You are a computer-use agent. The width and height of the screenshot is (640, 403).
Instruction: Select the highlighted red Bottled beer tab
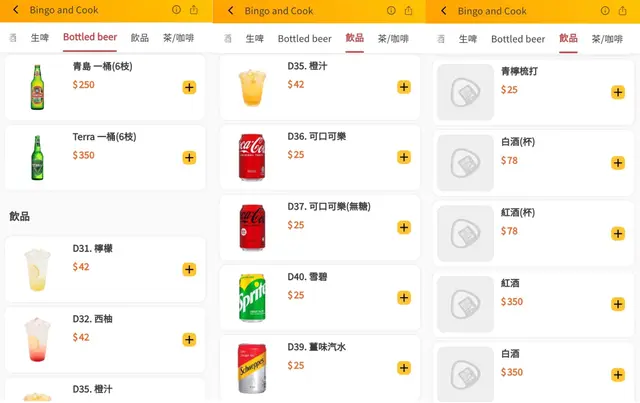tap(90, 38)
